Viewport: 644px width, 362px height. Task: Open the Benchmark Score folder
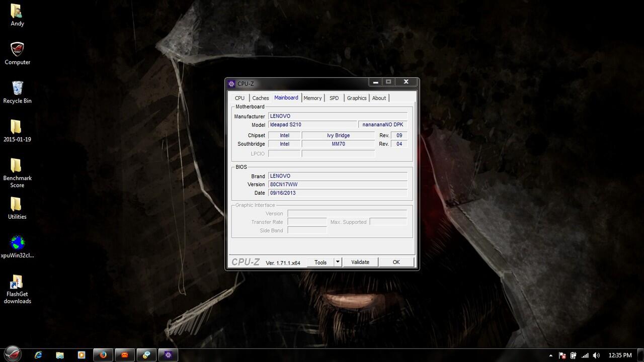(x=17, y=173)
